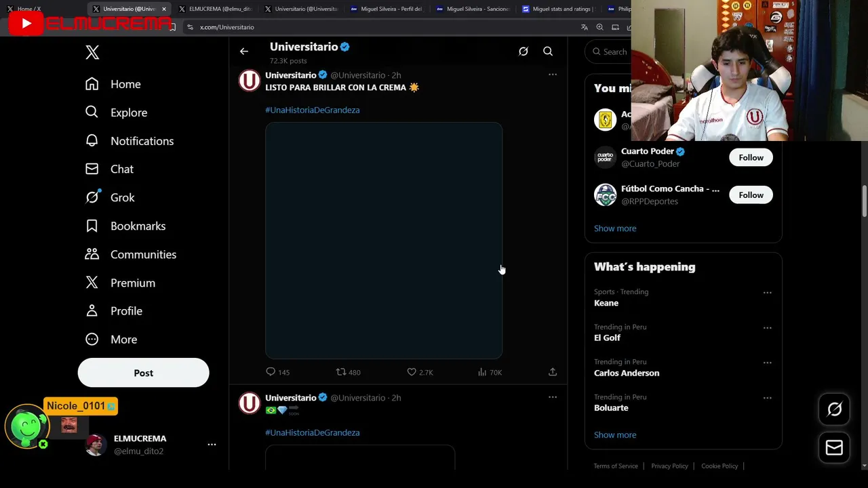Switch to Miguel Silveira - Sanciones tab
This screenshot has width=868, height=488.
point(473,9)
